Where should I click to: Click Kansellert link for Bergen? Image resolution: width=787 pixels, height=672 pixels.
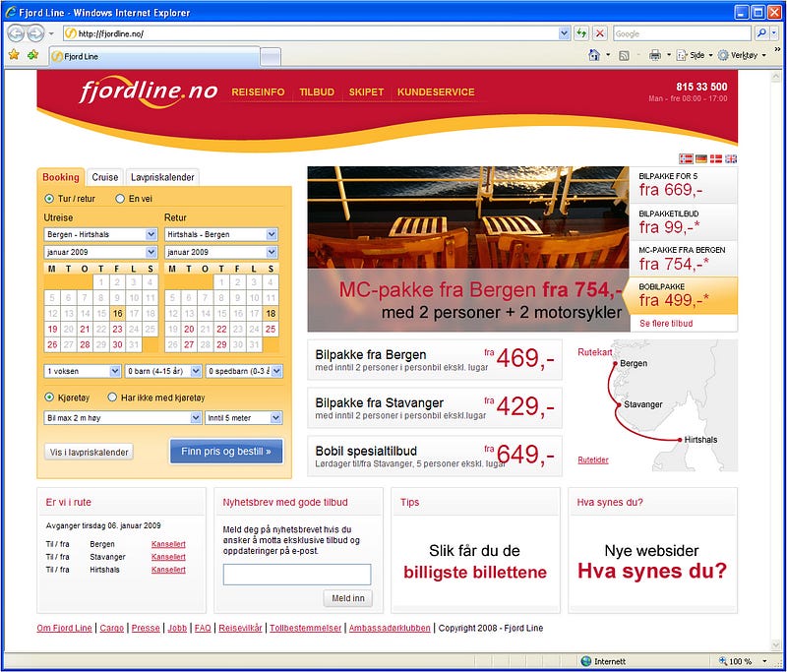point(168,544)
